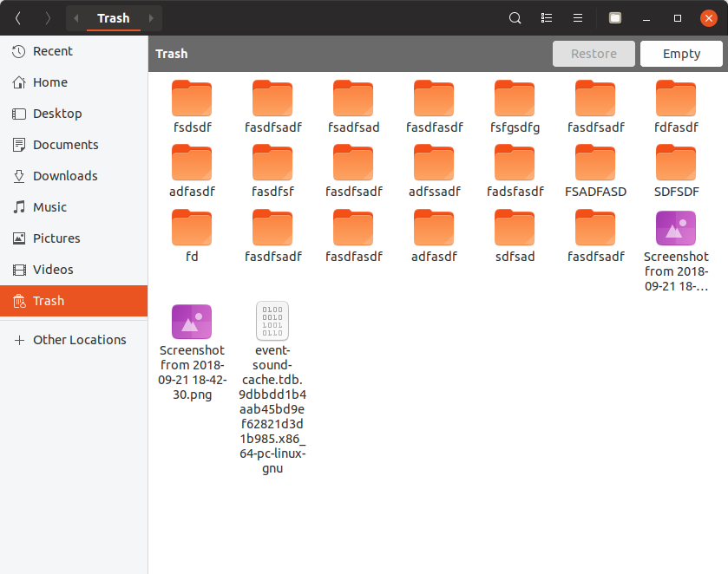Select the fsadfsad folder
728x574 pixels.
[x=353, y=107]
